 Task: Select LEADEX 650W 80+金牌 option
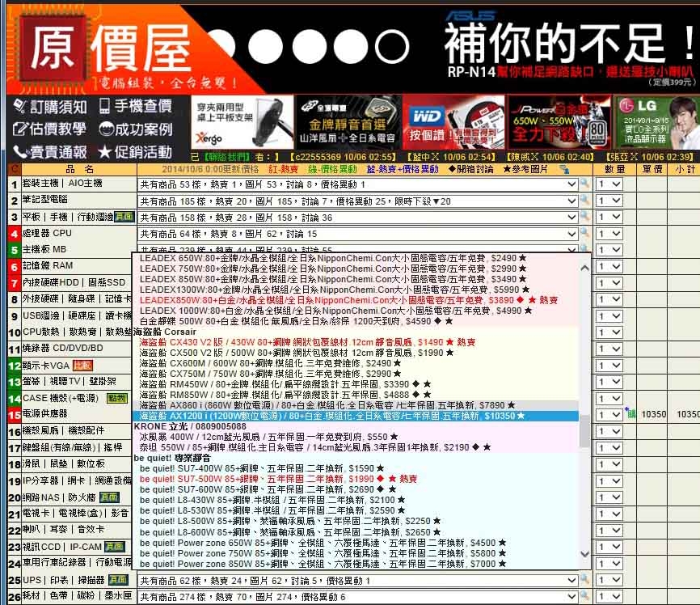[x=356, y=258]
